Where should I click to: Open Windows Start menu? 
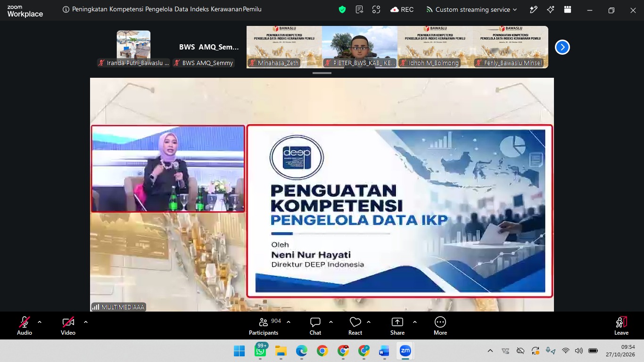point(239,351)
